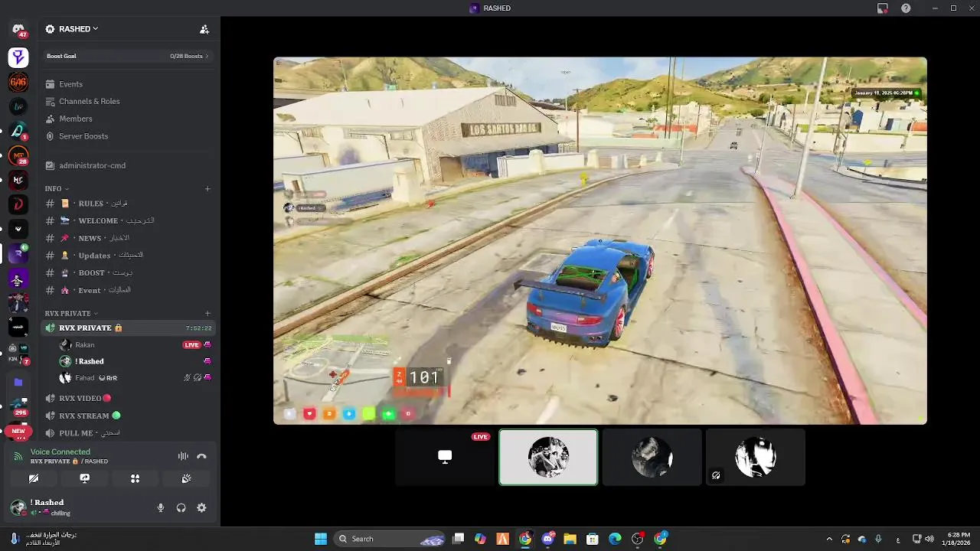Open soundboard in voice panel
980x551 pixels.
(x=186, y=478)
